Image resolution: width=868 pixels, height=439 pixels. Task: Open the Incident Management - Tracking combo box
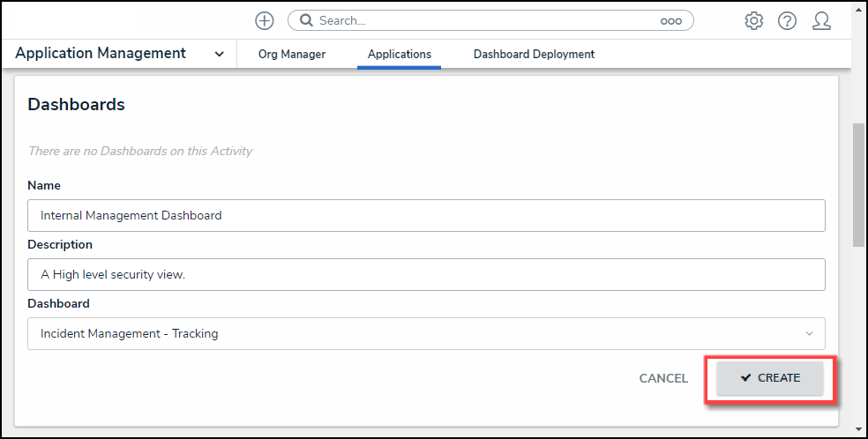pyautogui.click(x=415, y=333)
